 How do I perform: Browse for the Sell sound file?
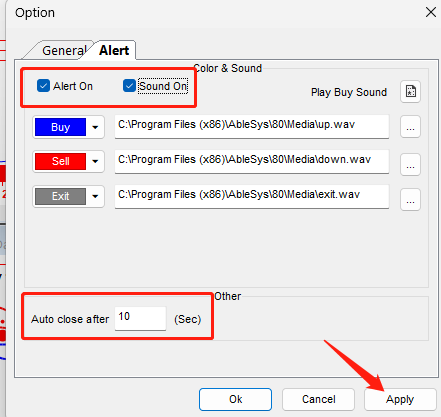(410, 164)
